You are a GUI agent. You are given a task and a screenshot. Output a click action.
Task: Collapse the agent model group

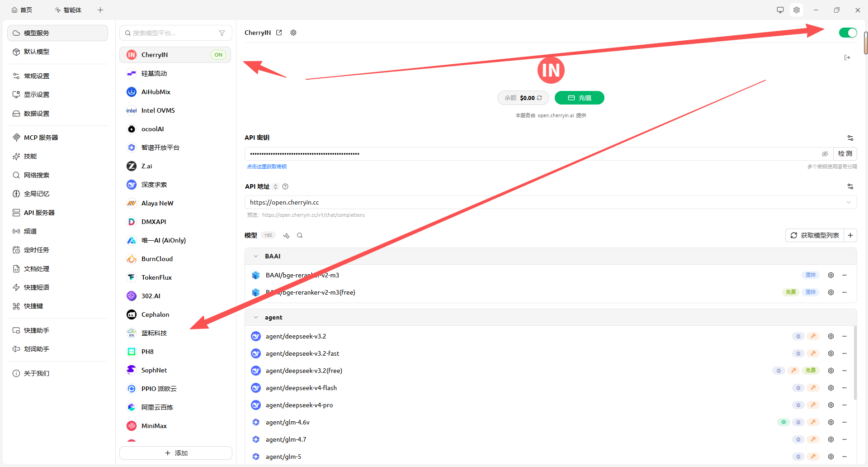click(256, 318)
